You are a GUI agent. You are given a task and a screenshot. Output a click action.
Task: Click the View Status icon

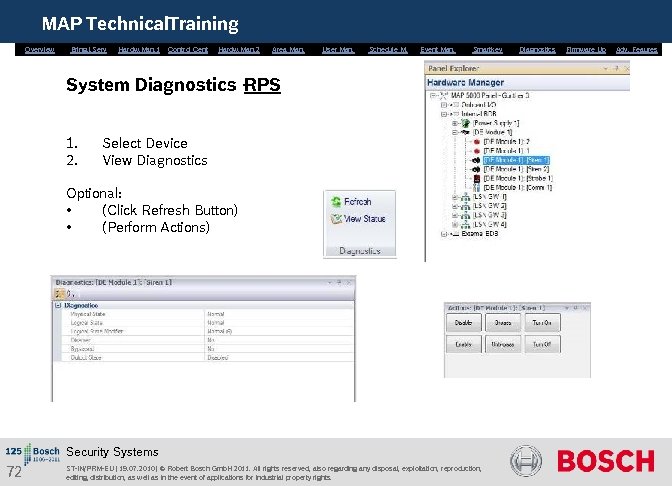pos(336,219)
